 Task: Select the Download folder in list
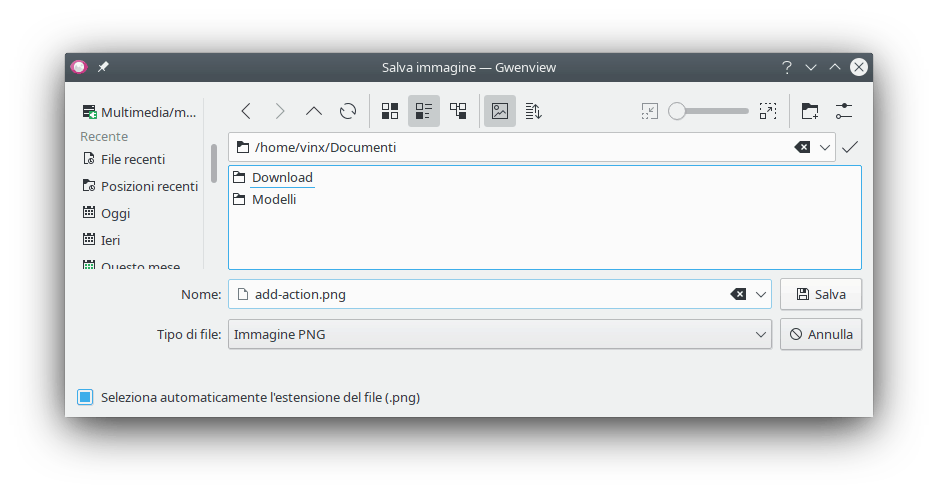click(x=281, y=178)
